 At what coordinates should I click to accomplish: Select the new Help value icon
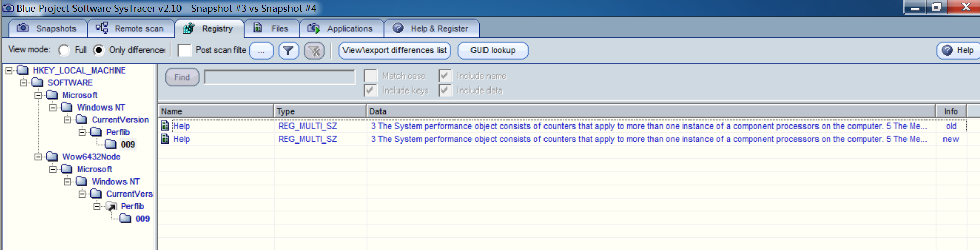pos(165,139)
